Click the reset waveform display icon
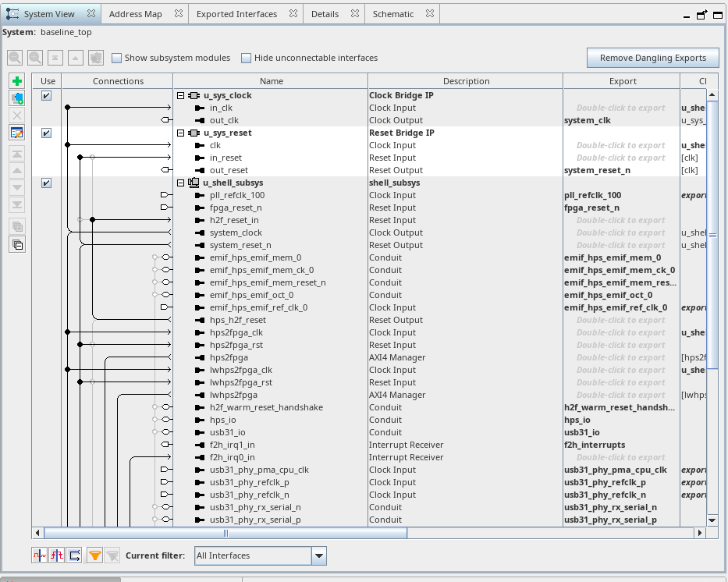 click(x=57, y=555)
